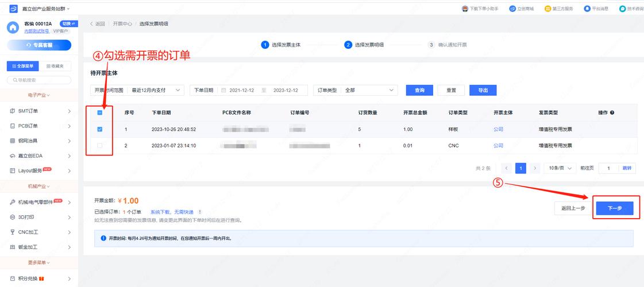This screenshot has height=287, width=644.
Task: Click the PCB订单 sidebar icon
Action: (x=12, y=126)
